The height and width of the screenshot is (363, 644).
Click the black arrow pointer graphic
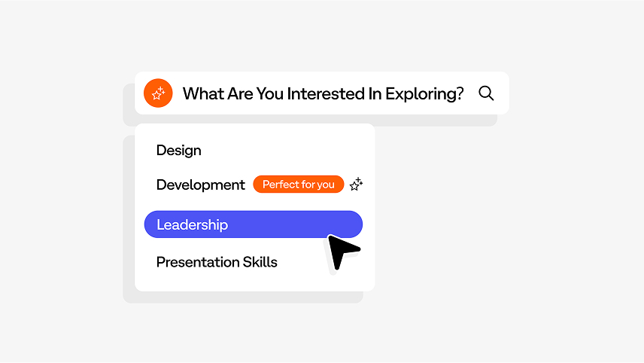342,252
